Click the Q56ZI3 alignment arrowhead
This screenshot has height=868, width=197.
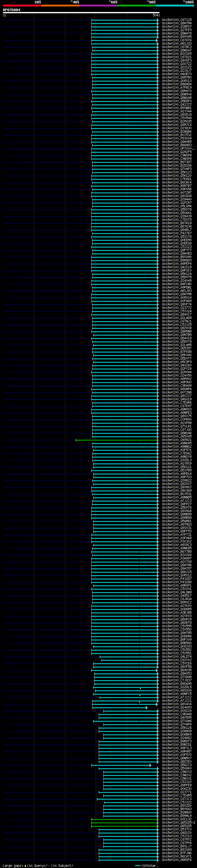[151, 765]
